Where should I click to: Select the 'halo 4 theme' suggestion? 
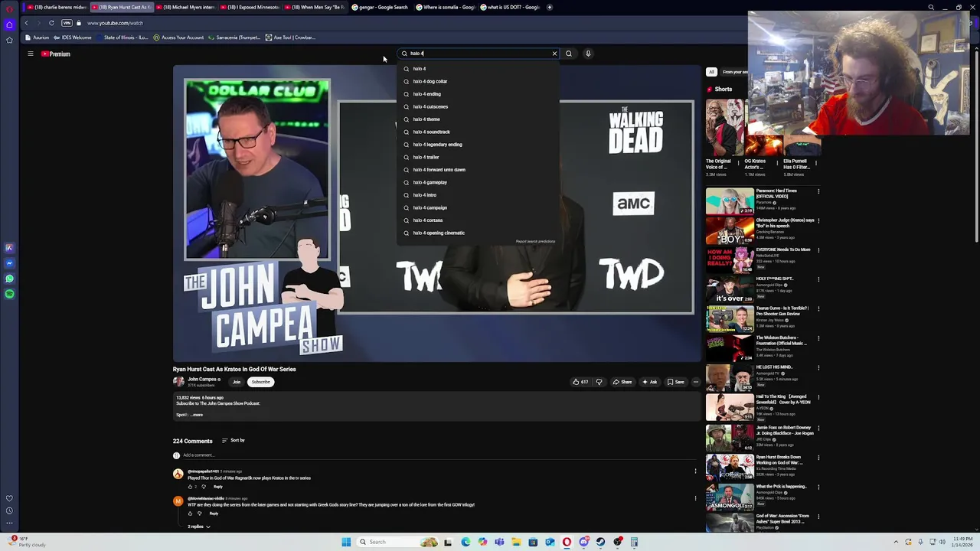pos(479,119)
